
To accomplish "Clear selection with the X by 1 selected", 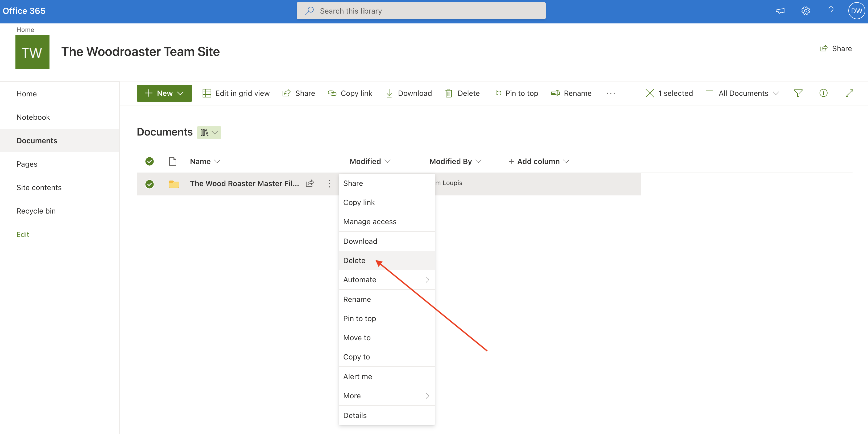I will click(649, 93).
